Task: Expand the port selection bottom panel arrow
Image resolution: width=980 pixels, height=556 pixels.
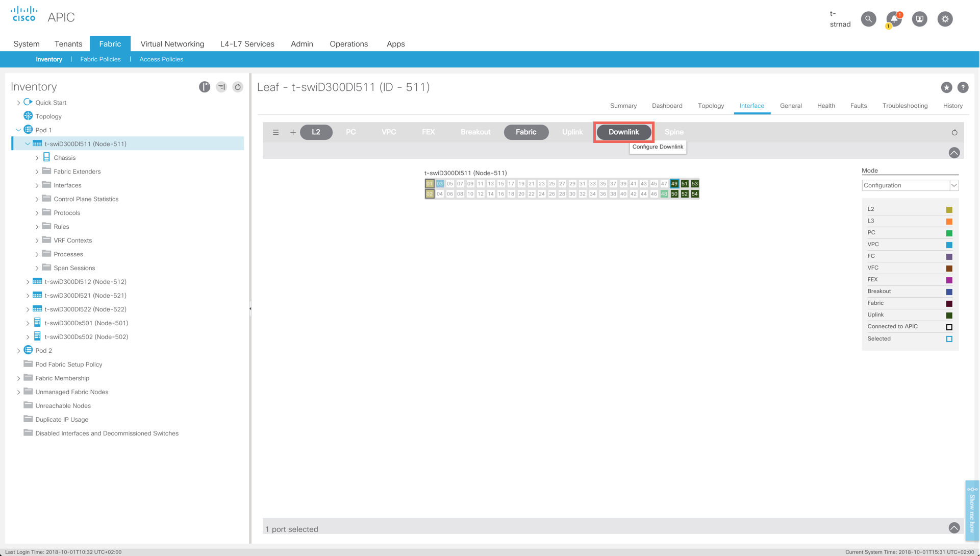Action: [954, 528]
